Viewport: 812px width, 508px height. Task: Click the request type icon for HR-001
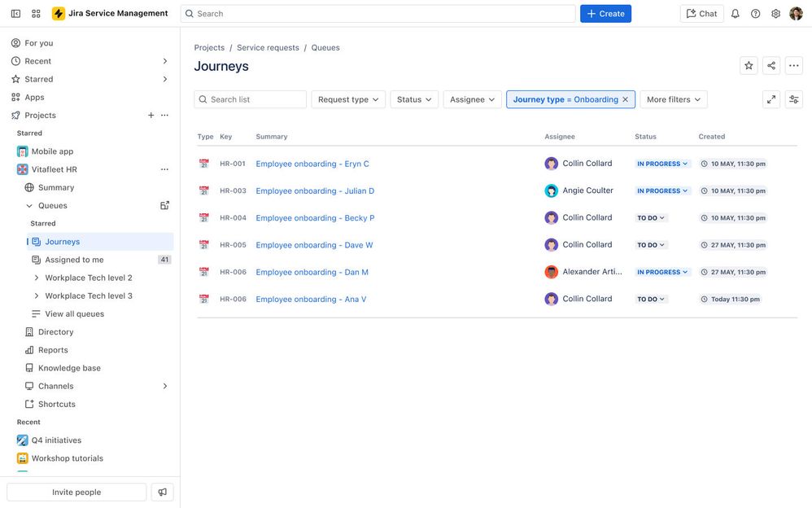tap(204, 164)
